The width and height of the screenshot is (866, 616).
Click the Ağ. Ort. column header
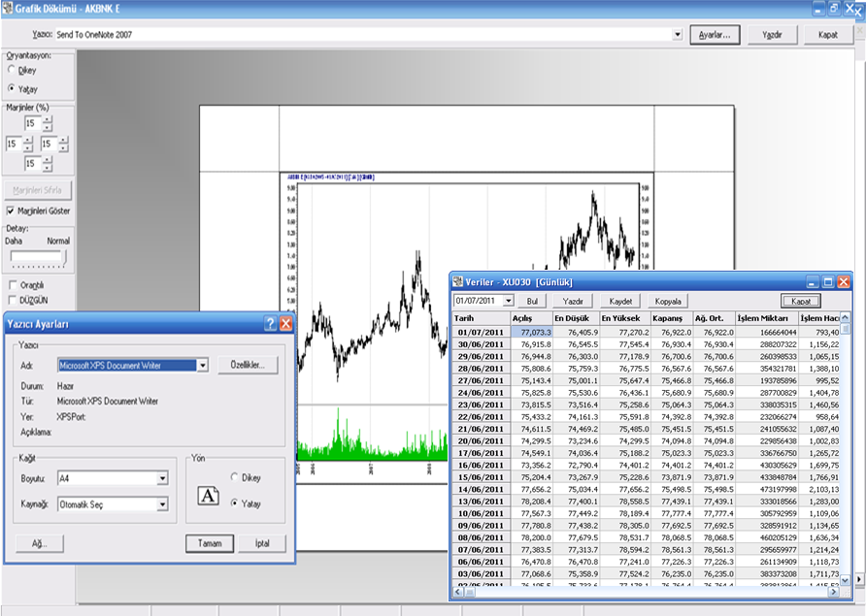click(x=715, y=318)
